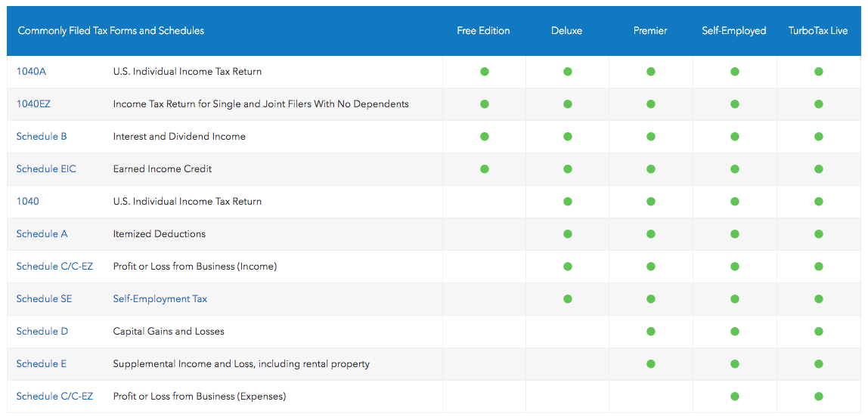
Task: Open the Schedule E link
Action: (x=42, y=364)
